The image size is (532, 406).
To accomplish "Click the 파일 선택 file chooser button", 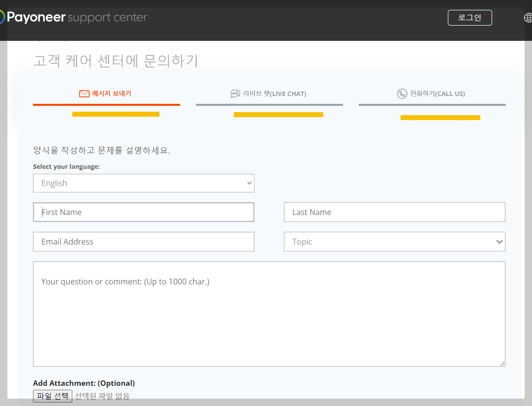I will tap(53, 396).
